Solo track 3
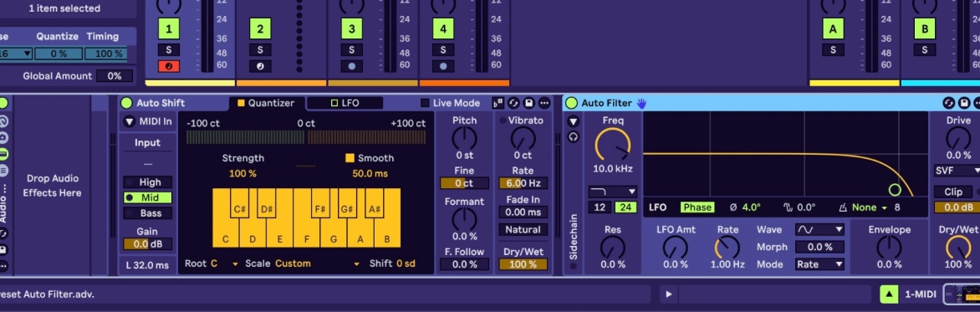 click(351, 50)
